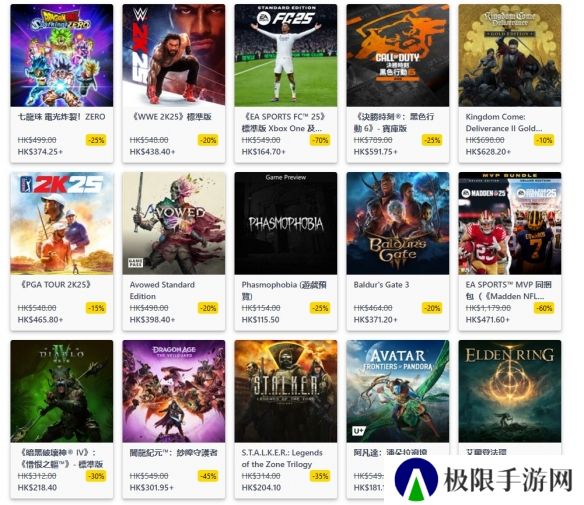Click the Kingdom Come Deliverance II Gold title
Viewport: 584px width, 505px height.
(x=504, y=123)
